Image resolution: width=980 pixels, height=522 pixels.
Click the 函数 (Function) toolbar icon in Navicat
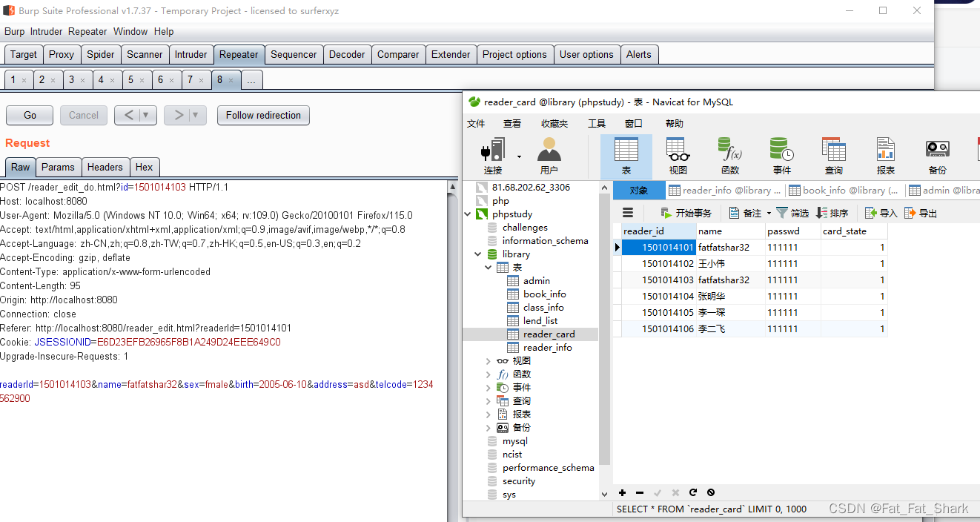tap(730, 156)
